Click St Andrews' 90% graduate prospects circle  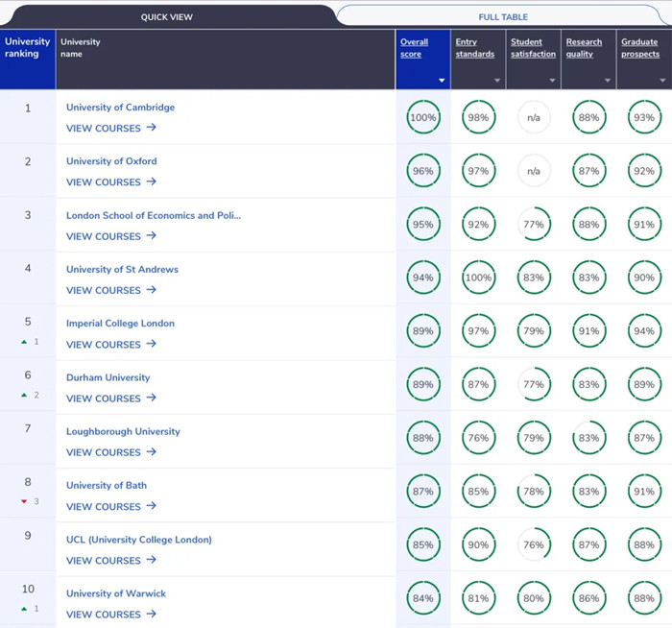coord(644,278)
